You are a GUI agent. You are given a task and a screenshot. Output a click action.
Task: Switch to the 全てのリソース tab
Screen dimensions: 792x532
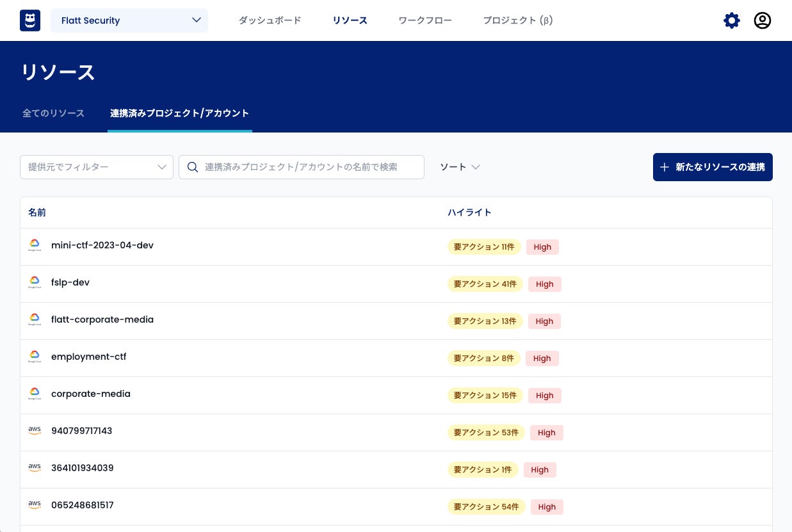(53, 113)
